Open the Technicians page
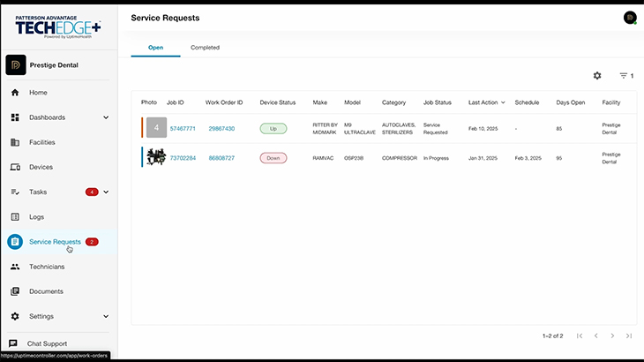The height and width of the screenshot is (362, 644). pos(47,266)
